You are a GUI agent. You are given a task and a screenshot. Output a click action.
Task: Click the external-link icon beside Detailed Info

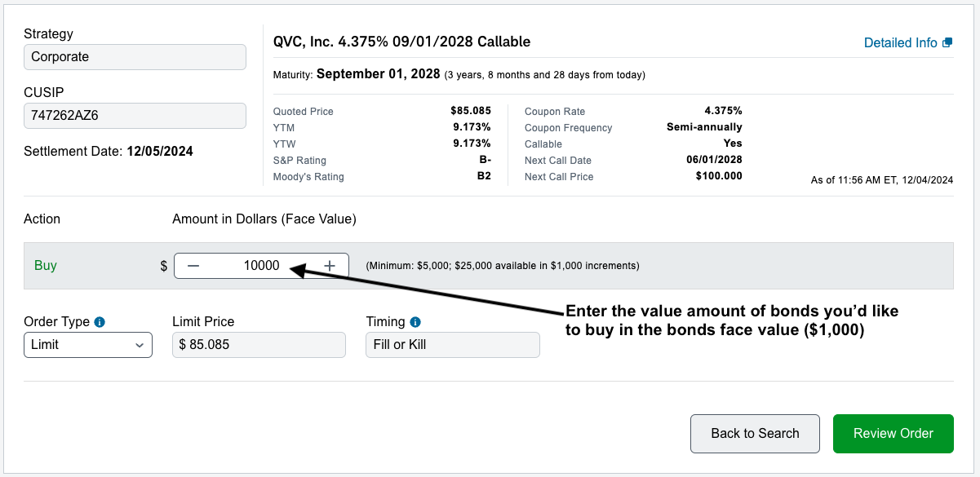coord(947,42)
